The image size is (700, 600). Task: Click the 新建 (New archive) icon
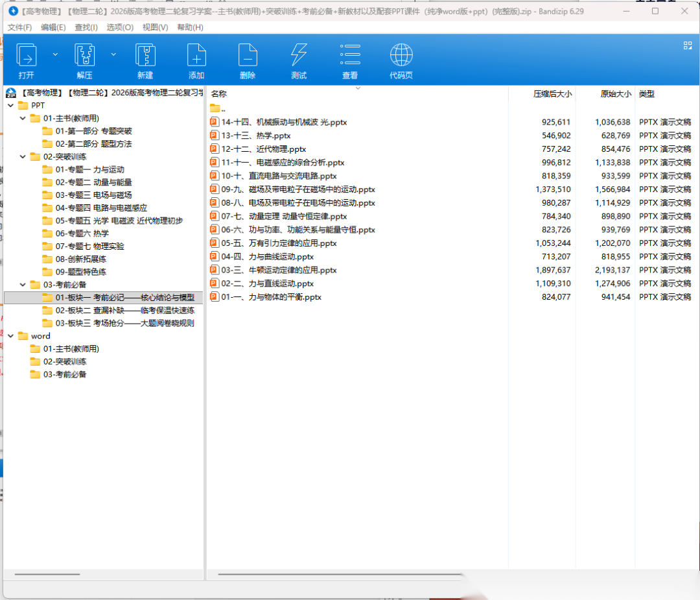tap(145, 56)
